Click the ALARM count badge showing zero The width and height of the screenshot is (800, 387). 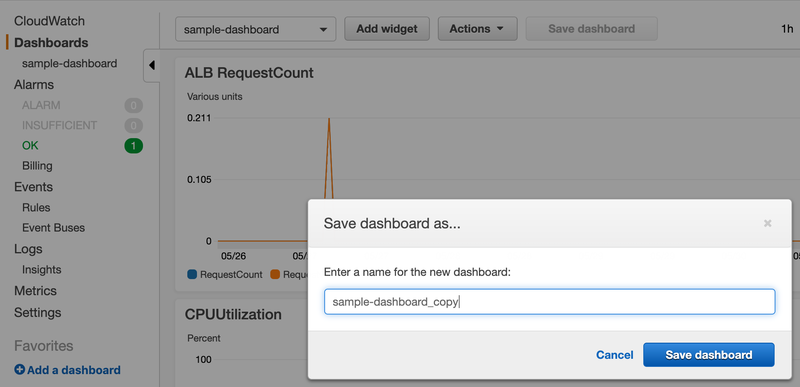point(134,106)
